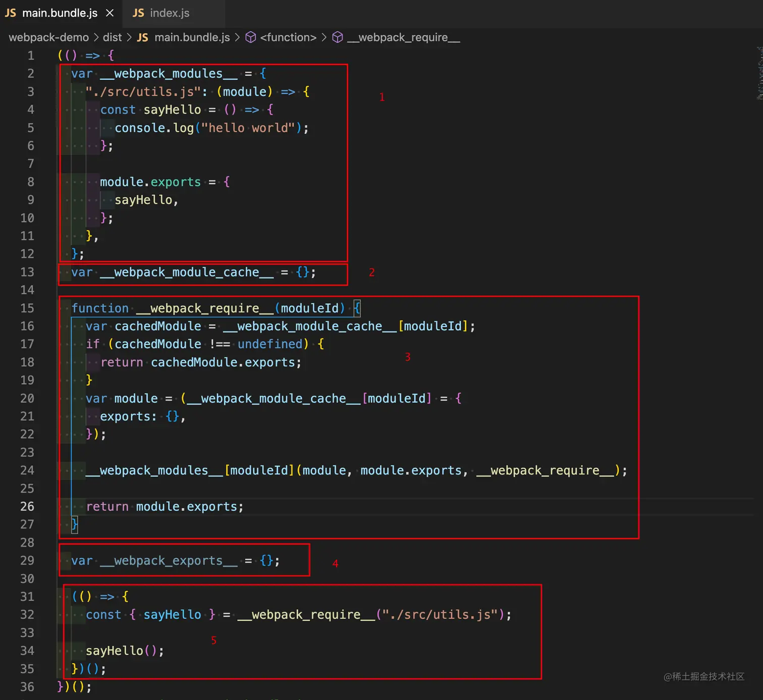
Task: Click "return module.exports;" on line 26
Action: (165, 507)
